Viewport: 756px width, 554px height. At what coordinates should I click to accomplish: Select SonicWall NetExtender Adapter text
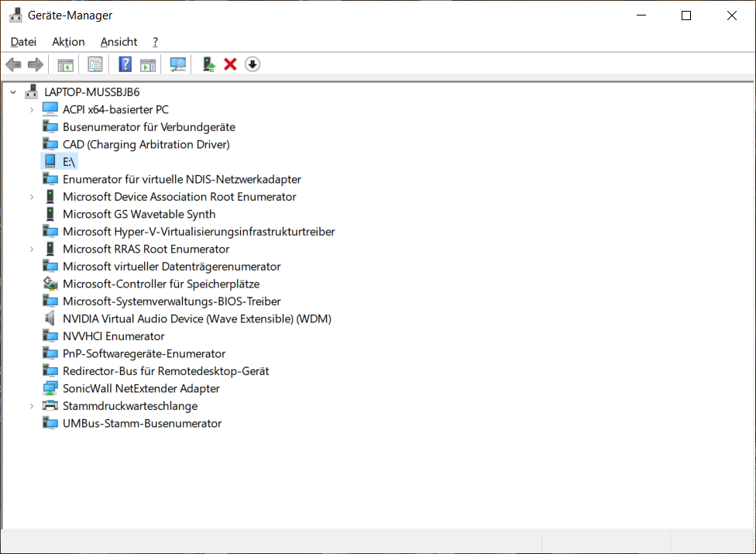(141, 388)
